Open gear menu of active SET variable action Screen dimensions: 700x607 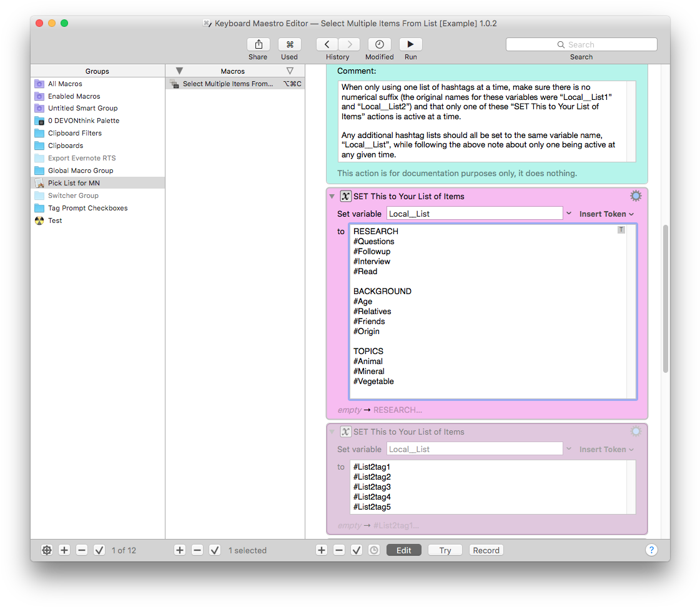click(636, 196)
